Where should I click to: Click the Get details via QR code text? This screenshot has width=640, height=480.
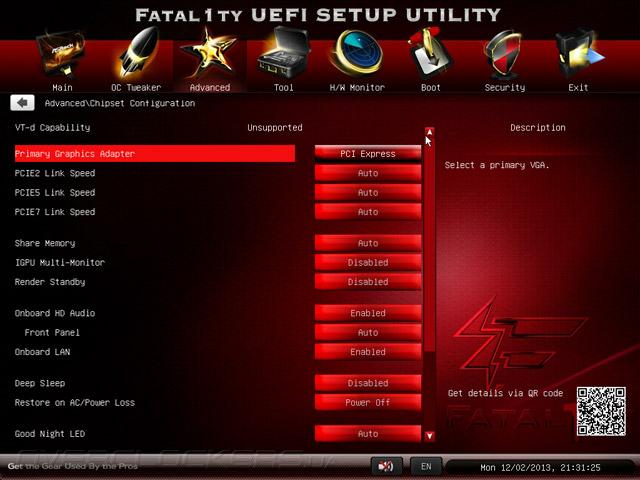[x=505, y=393]
